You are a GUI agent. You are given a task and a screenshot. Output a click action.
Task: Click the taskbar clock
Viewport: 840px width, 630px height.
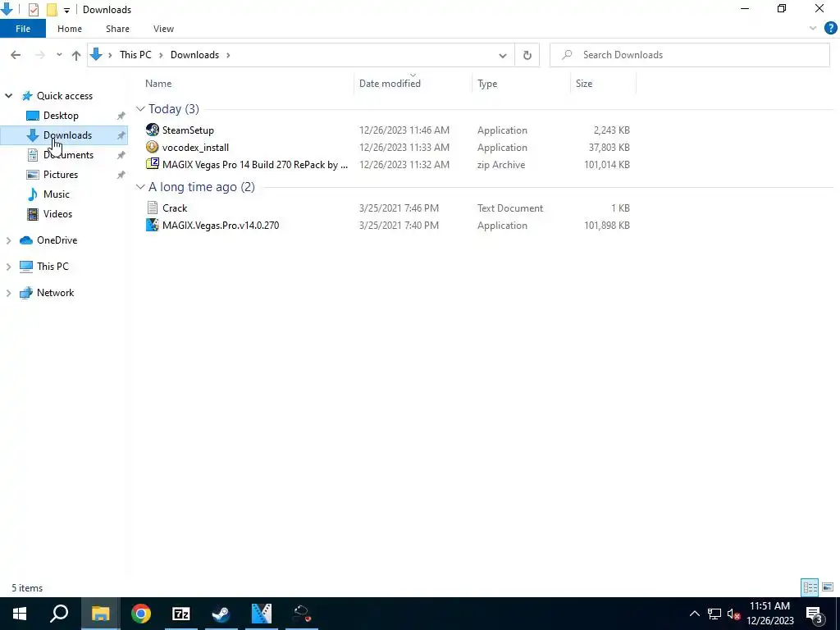pyautogui.click(x=769, y=614)
